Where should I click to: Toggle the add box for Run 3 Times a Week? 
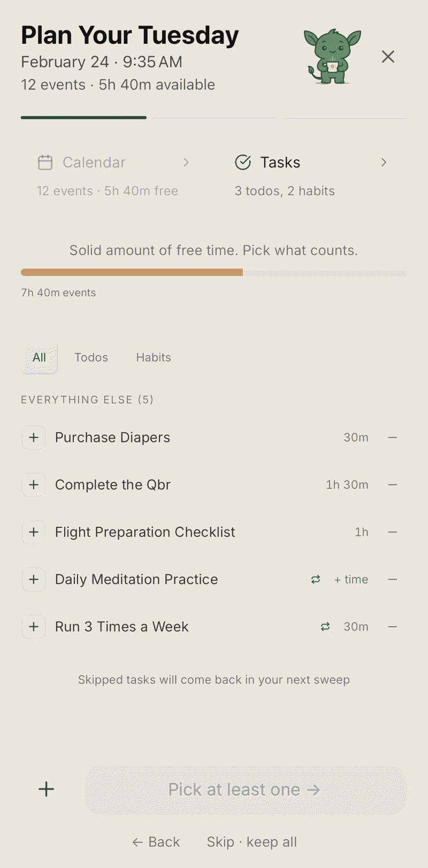[x=34, y=627]
